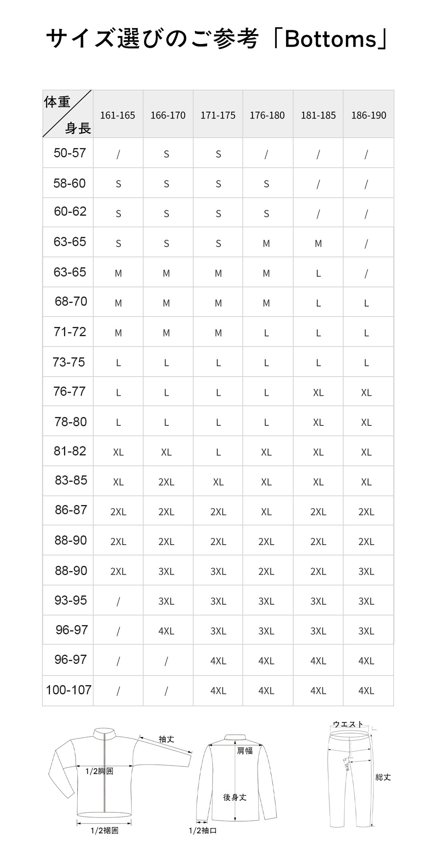
Task: Click the 73-75 weight row label
Action: pos(69,362)
